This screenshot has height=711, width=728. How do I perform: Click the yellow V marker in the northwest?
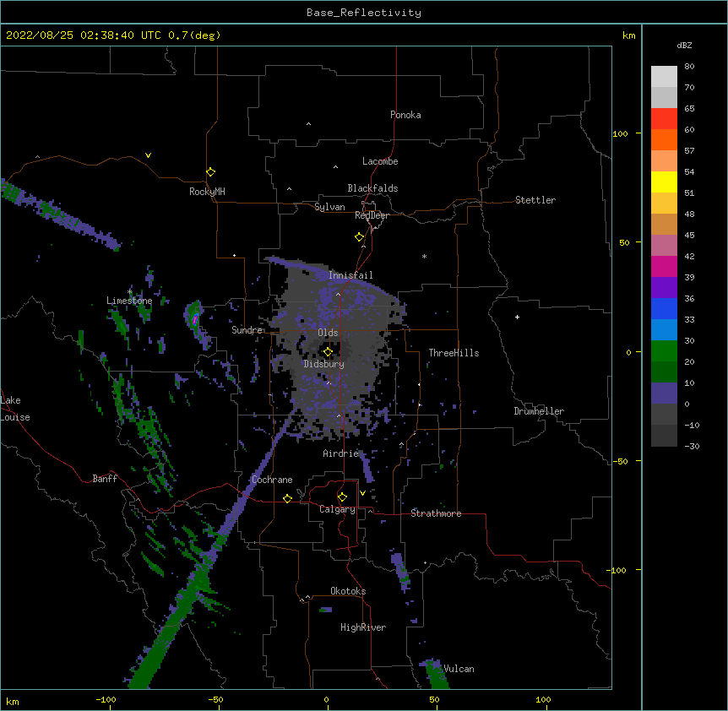coord(148,155)
